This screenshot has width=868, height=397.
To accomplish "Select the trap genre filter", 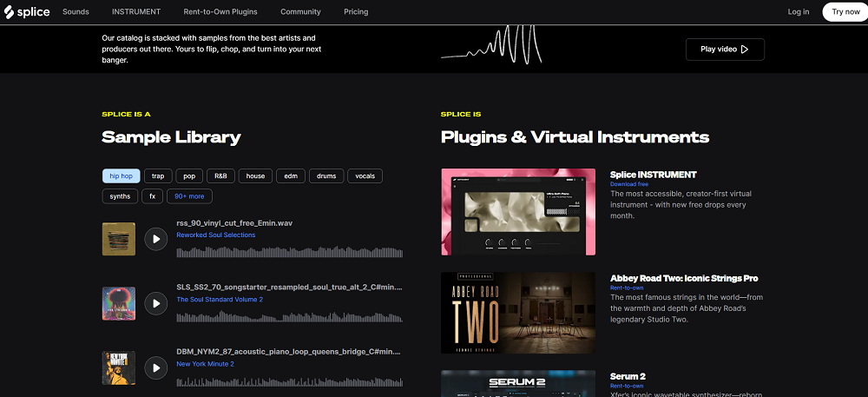I will (158, 176).
